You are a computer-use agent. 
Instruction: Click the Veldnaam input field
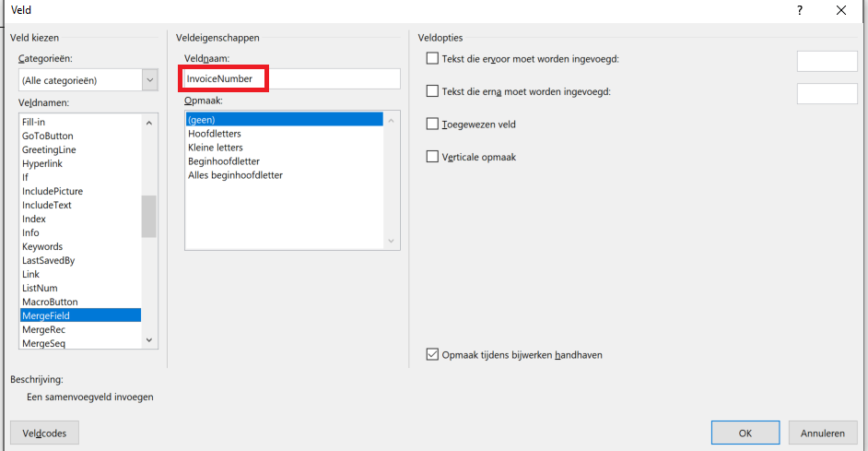[x=292, y=78]
